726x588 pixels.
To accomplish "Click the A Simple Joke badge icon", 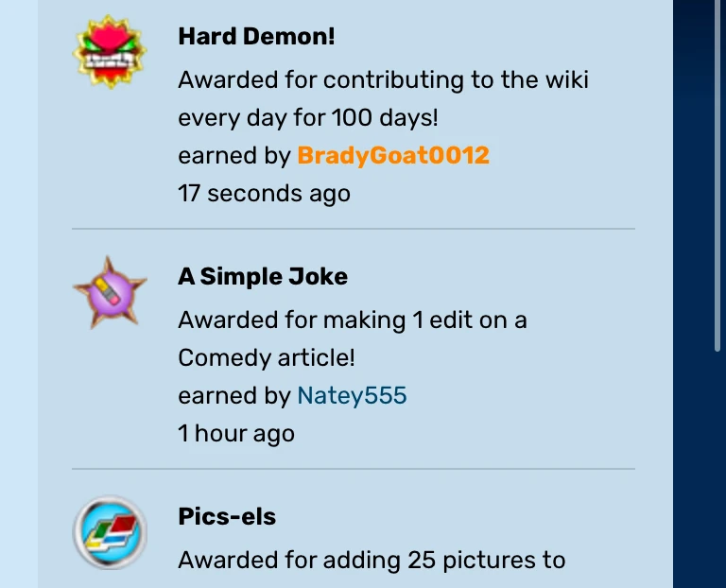I will [110, 292].
